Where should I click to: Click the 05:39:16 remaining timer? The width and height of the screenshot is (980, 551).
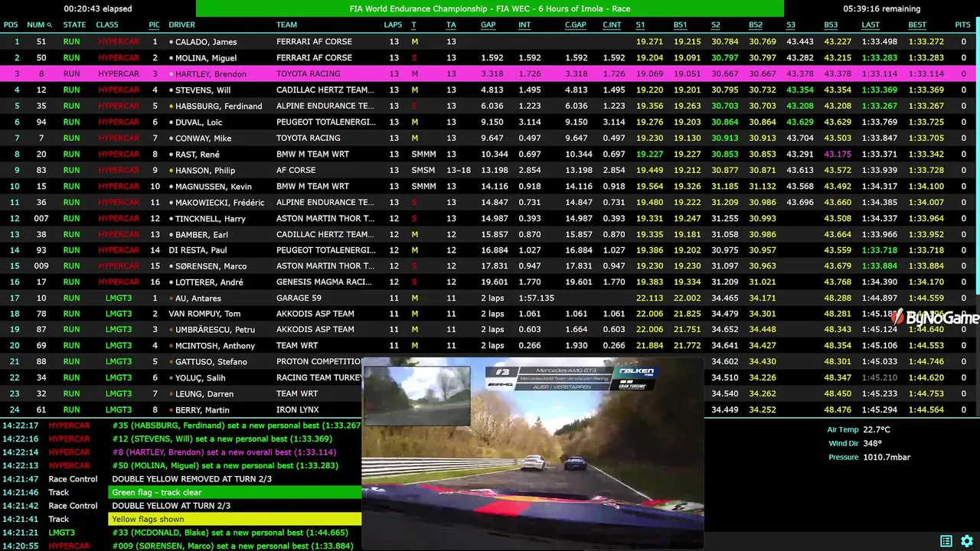pos(882,9)
